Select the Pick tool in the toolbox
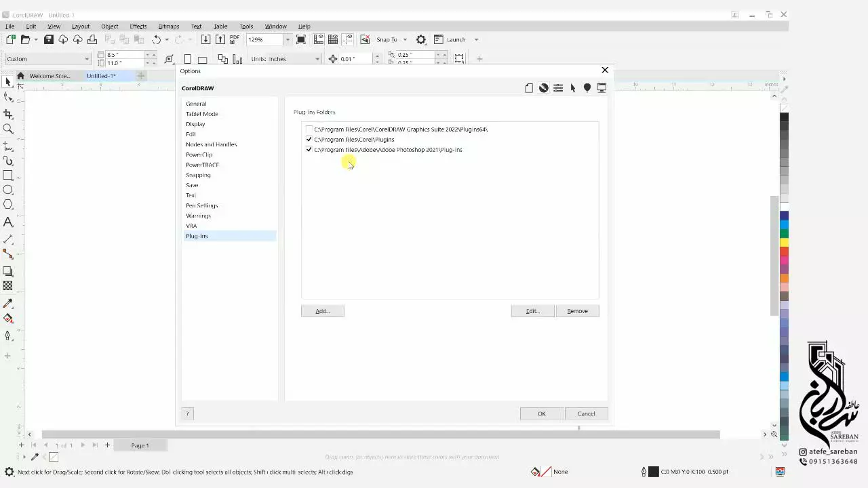Image resolution: width=868 pixels, height=488 pixels. 8,82
